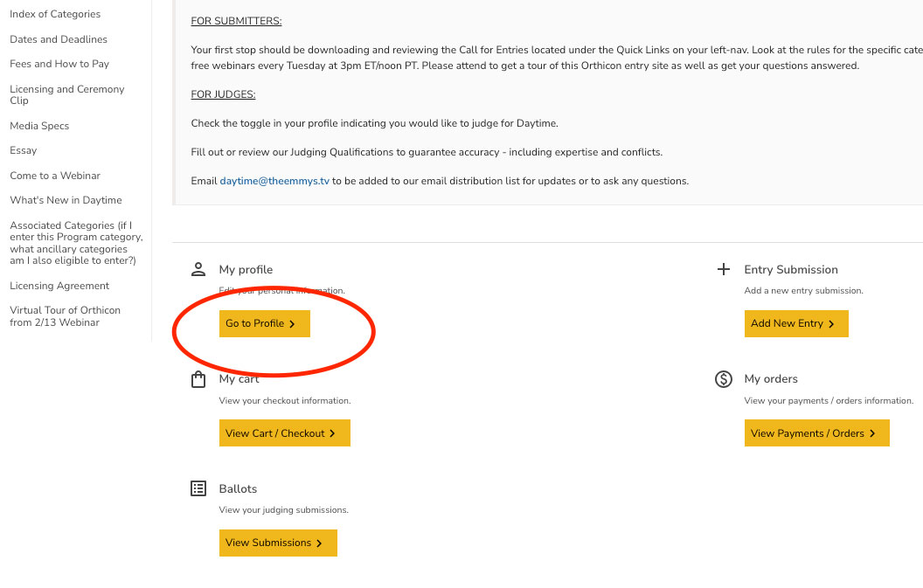Click the shopping bag My cart icon
This screenshot has height=588, width=923.
(x=198, y=380)
